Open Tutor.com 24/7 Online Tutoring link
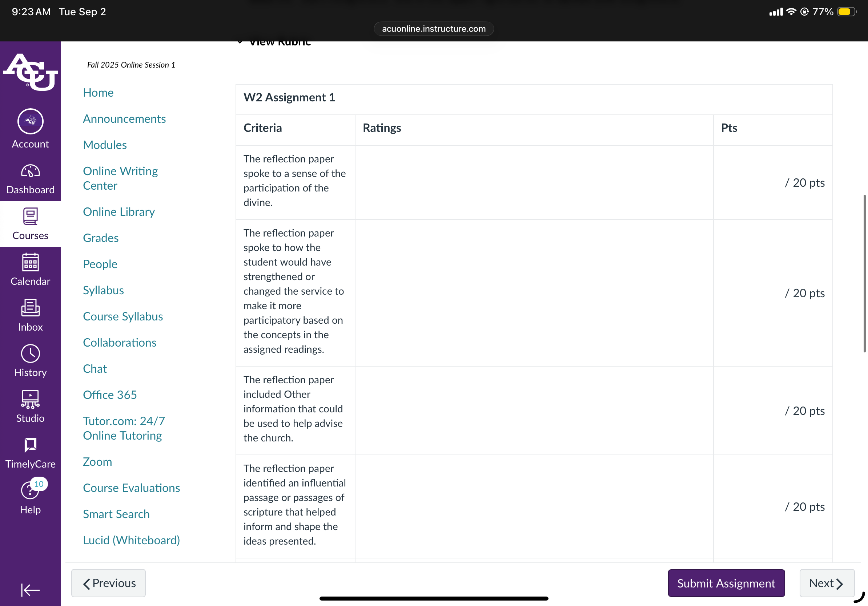This screenshot has height=606, width=868. [x=124, y=428]
